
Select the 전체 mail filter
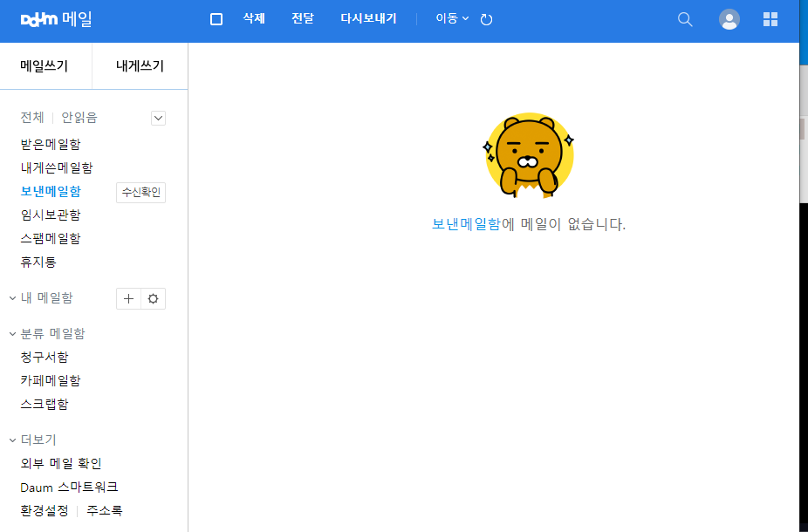coord(32,118)
